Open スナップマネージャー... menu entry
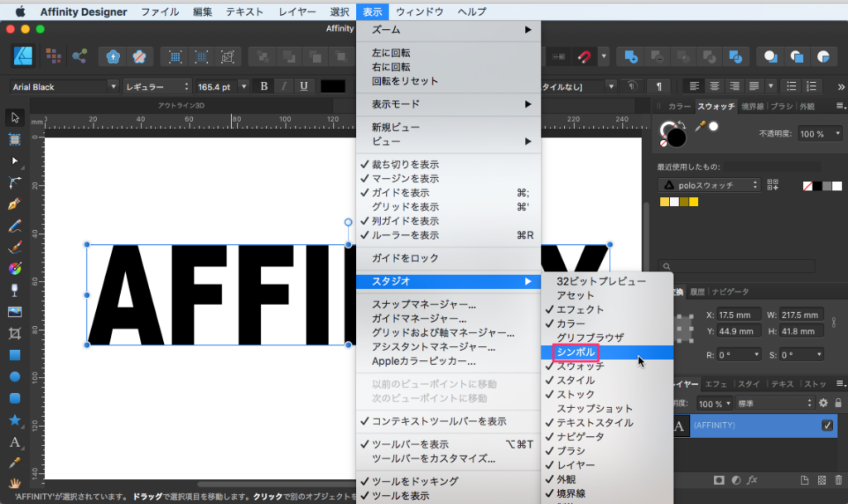Image resolution: width=848 pixels, height=504 pixels. (x=423, y=305)
